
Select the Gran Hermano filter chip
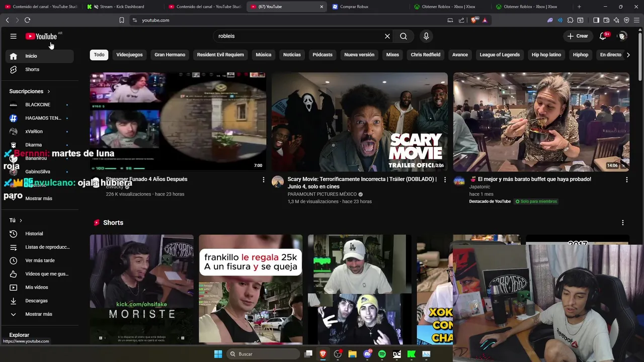point(170,55)
